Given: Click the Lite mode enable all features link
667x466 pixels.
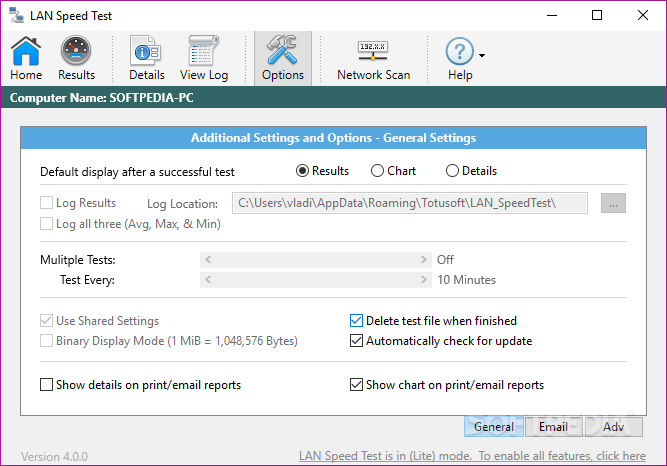Looking at the screenshot, I should (472, 456).
